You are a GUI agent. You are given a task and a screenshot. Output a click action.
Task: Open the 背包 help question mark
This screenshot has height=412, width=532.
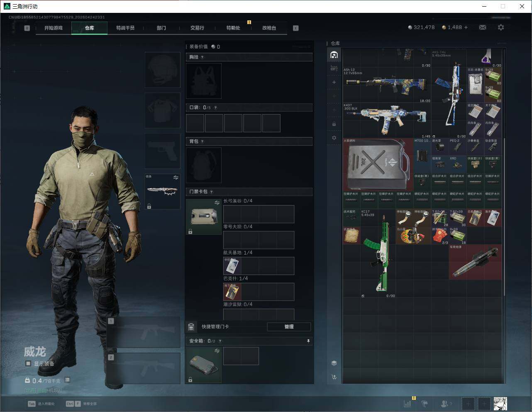(203, 142)
